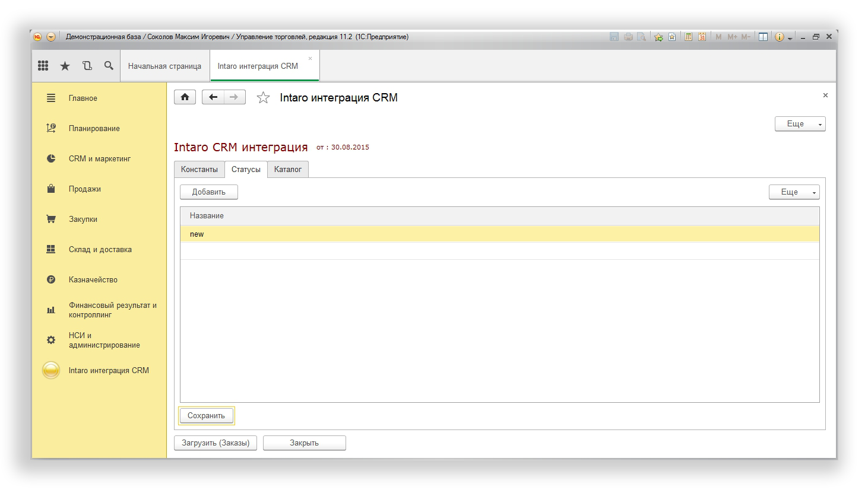Toggle favorite star beside form title
Image resolution: width=868 pixels, height=490 pixels.
[x=263, y=98]
